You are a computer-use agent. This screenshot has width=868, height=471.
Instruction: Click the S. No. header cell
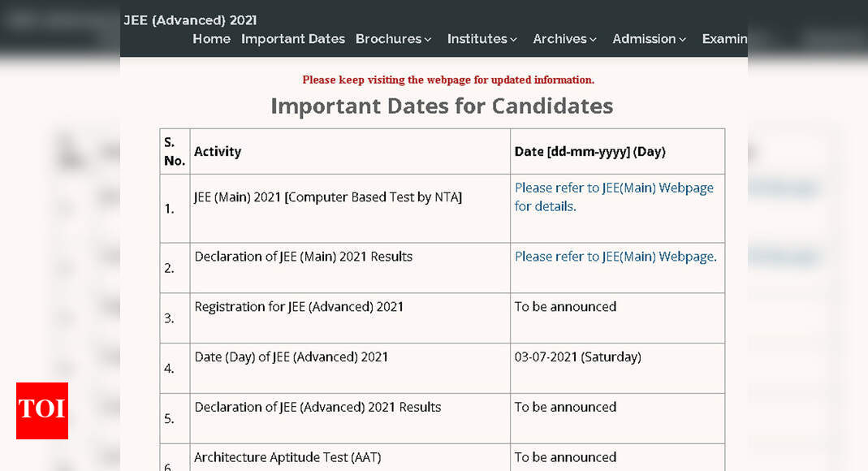pyautogui.click(x=174, y=151)
